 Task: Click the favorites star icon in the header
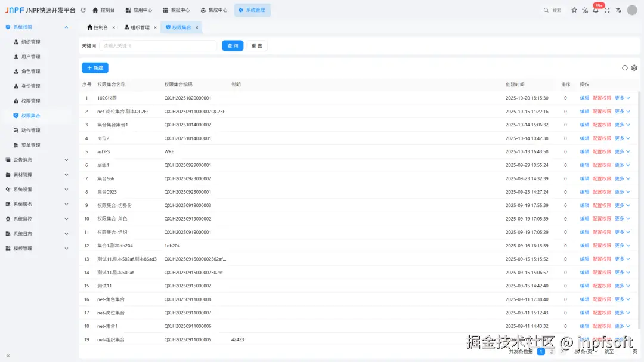click(574, 10)
